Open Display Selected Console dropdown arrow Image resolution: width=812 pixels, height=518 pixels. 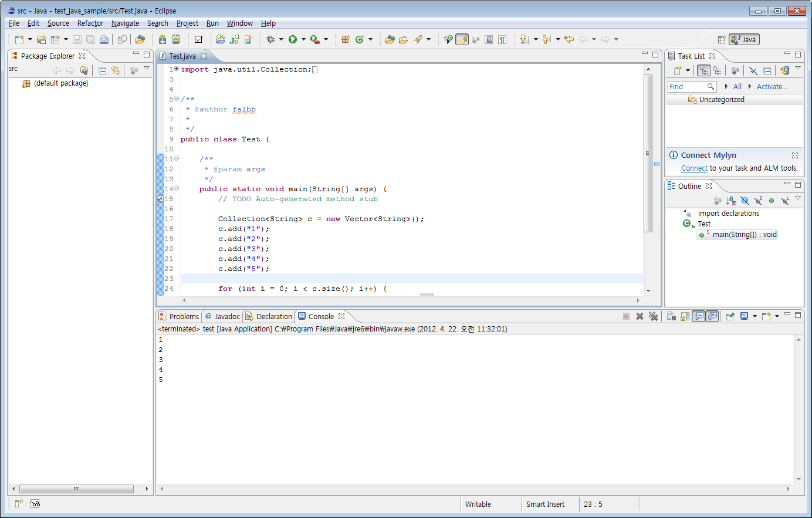[755, 316]
